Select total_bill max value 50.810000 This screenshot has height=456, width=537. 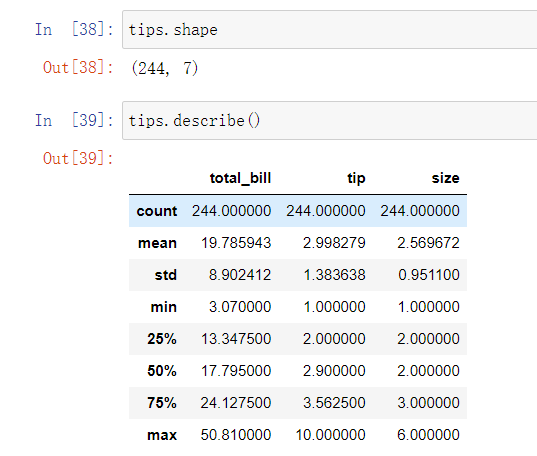(x=236, y=435)
